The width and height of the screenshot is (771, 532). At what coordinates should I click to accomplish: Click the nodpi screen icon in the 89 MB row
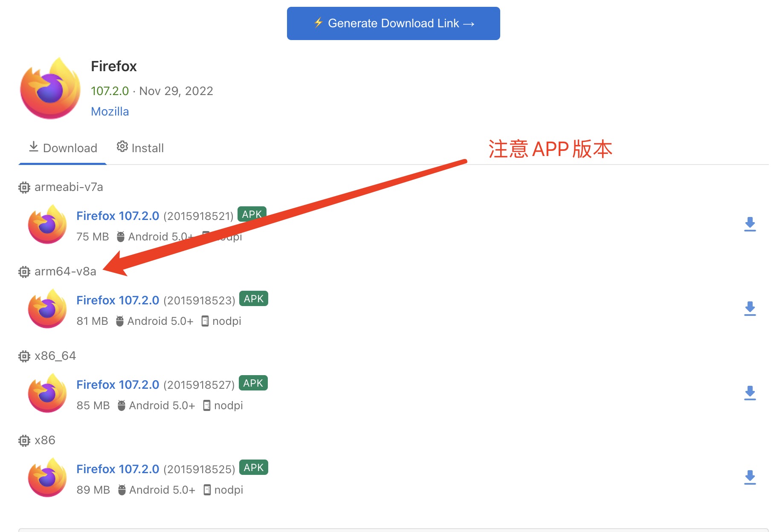[207, 490]
